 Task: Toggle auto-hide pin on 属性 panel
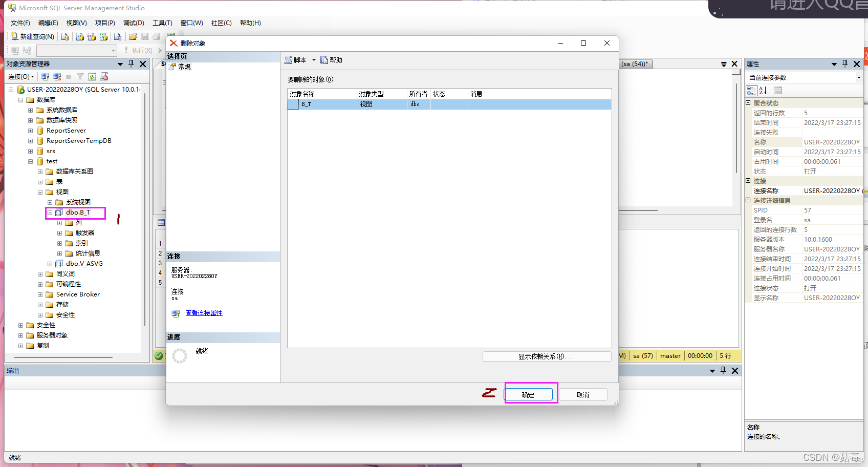[845, 63]
